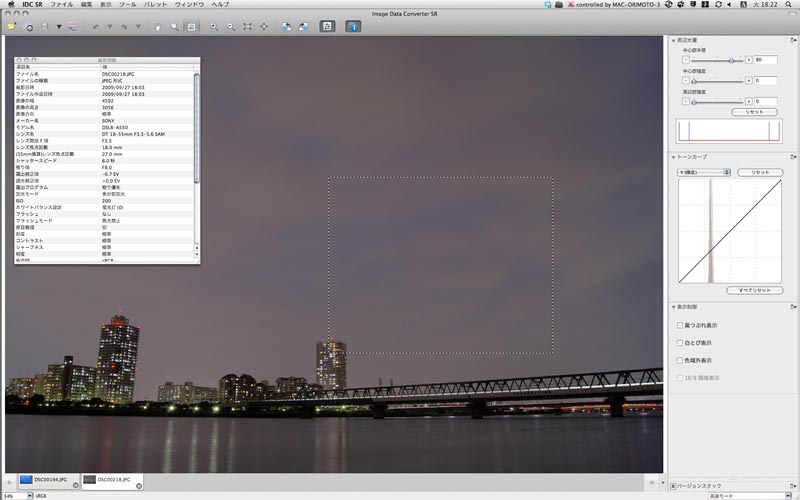Screen dimensions: 800x500
Task: Click the image browser icon with clock
Action: tap(29, 27)
